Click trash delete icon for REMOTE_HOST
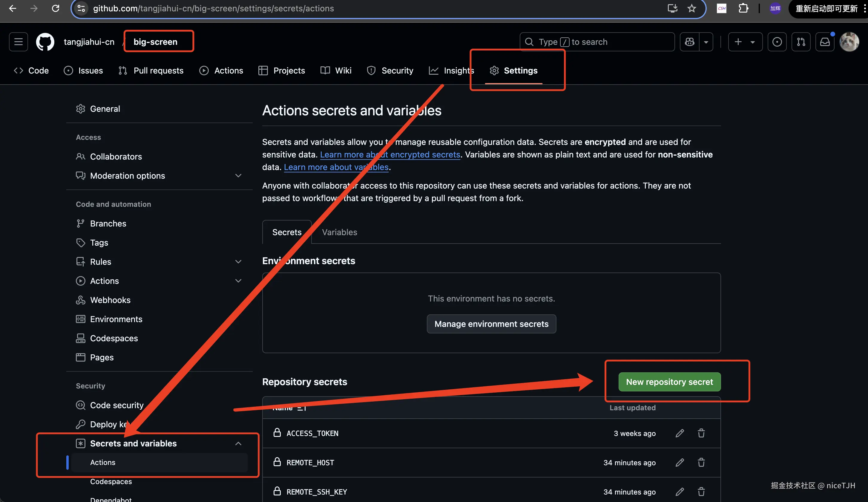 tap(701, 462)
